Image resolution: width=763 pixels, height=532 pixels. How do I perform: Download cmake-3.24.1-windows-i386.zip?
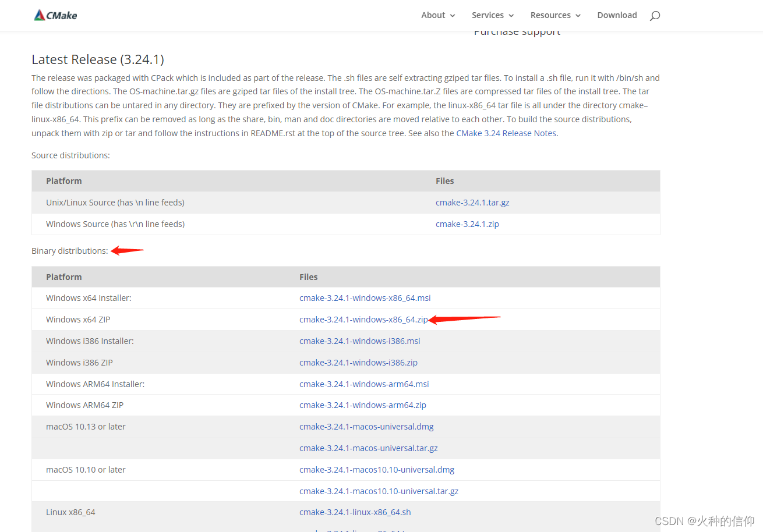358,363
